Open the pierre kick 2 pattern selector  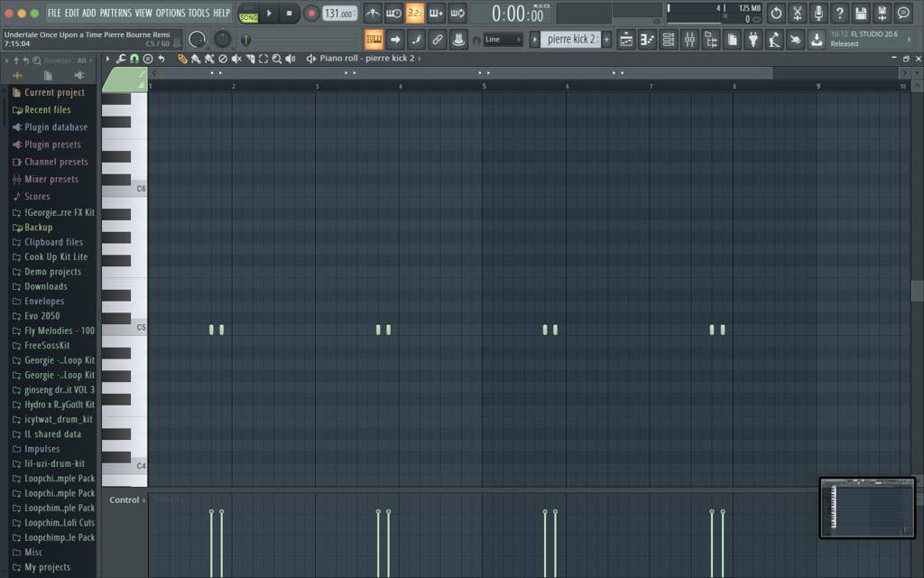pos(570,40)
